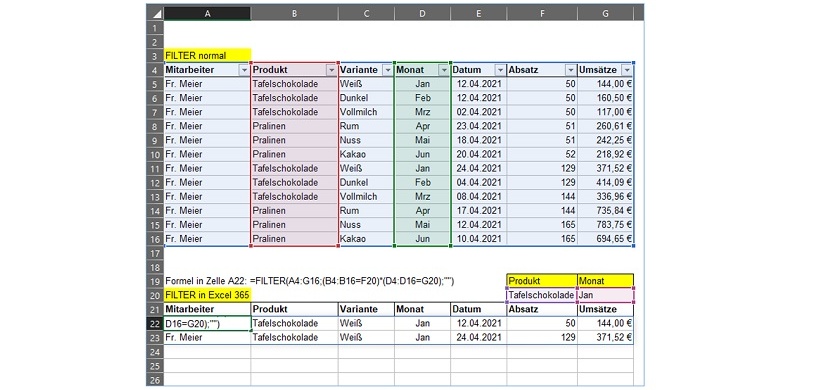The image size is (820, 390).
Task: Click 'Dunkel' variant in row 12
Action: pyautogui.click(x=366, y=182)
